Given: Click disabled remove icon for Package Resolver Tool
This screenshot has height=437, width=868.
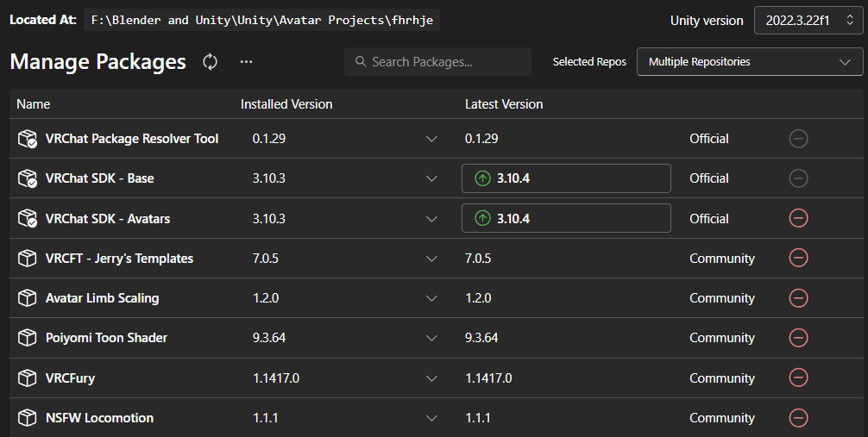Looking at the screenshot, I should click(798, 138).
